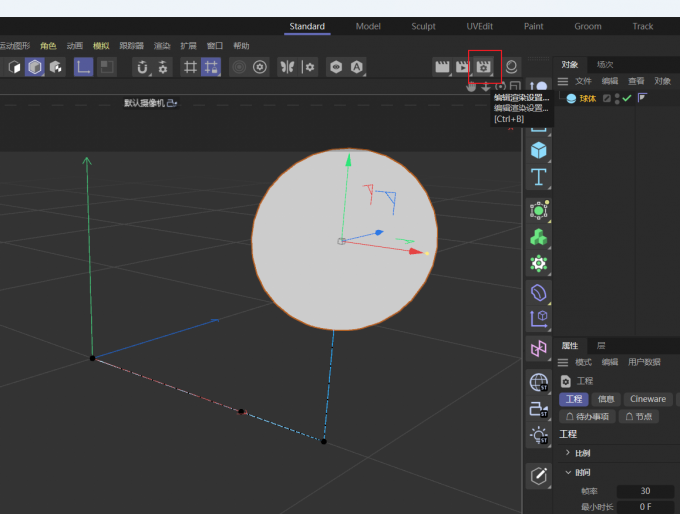This screenshot has width=680, height=514.
Task: Open Object Manager hamburger menu
Action: tap(563, 81)
